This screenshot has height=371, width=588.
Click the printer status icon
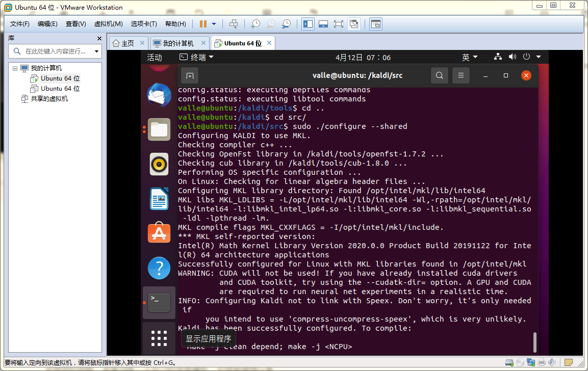(x=542, y=362)
